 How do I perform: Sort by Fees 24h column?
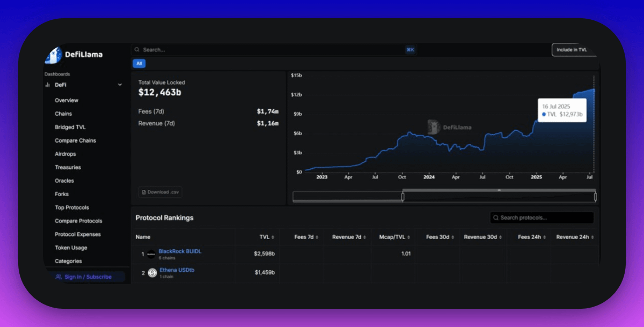tap(532, 237)
